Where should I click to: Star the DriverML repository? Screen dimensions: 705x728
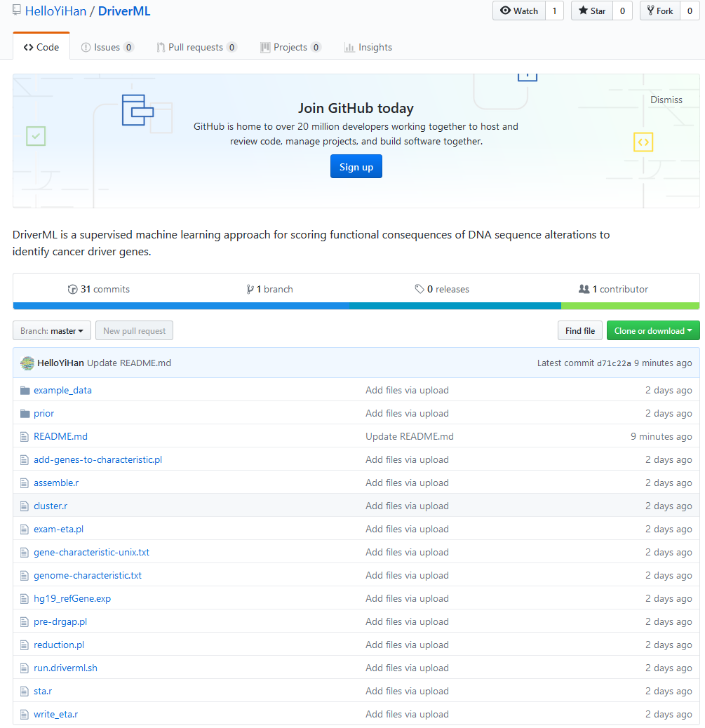pos(592,11)
